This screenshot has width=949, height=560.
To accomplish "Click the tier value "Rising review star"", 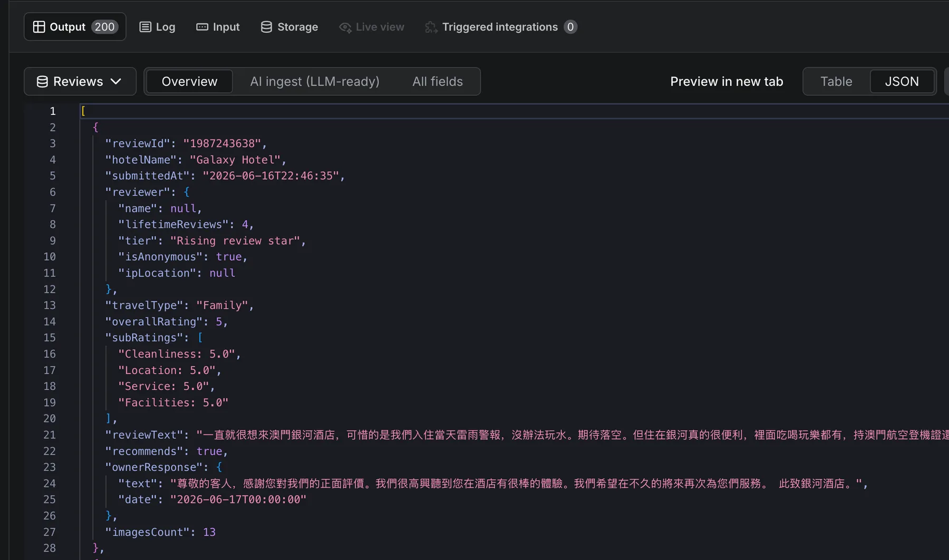I will 235,241.
